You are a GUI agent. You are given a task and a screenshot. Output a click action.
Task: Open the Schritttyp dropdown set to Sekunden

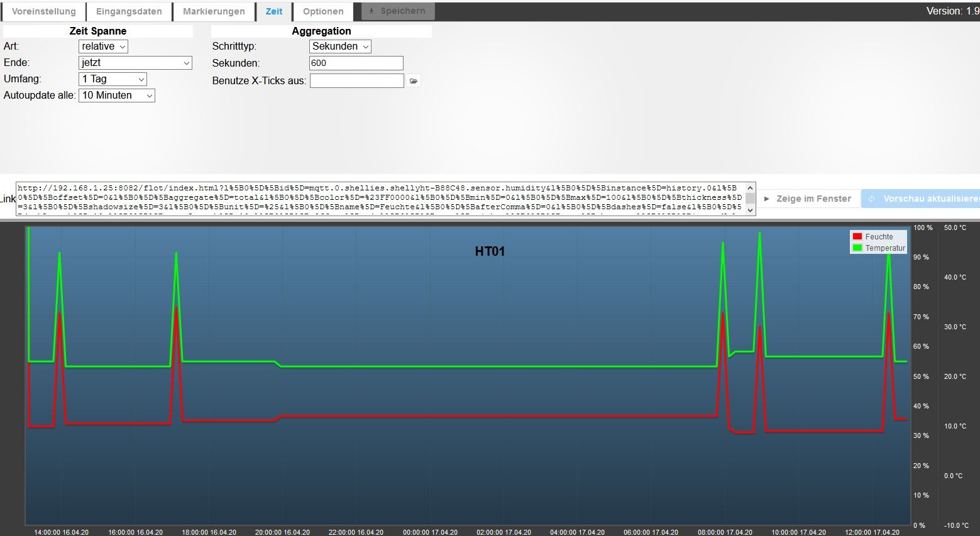[x=340, y=46]
